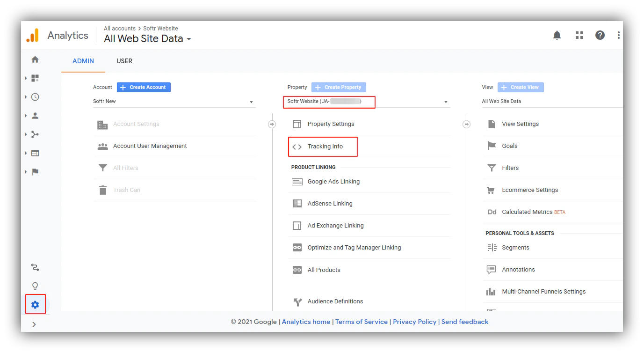The width and height of the screenshot is (644, 353).
Task: Expand the Audience sidebar arrow
Action: pos(26,116)
